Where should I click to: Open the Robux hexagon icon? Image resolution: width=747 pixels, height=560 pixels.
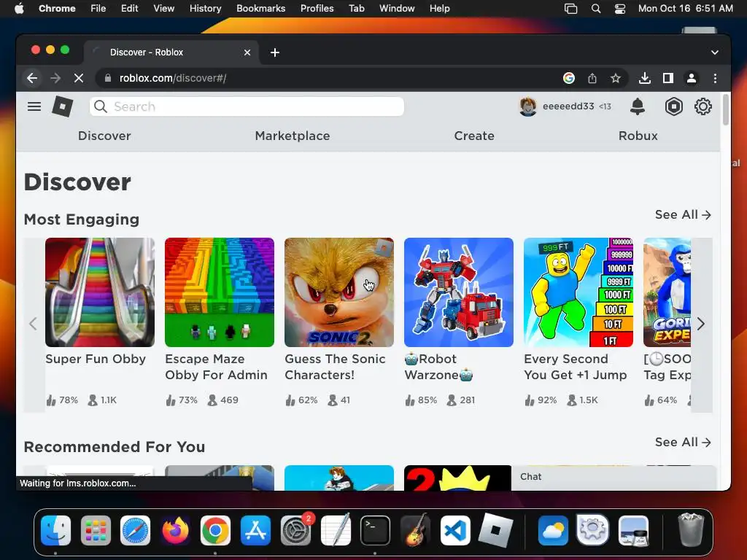tap(673, 106)
